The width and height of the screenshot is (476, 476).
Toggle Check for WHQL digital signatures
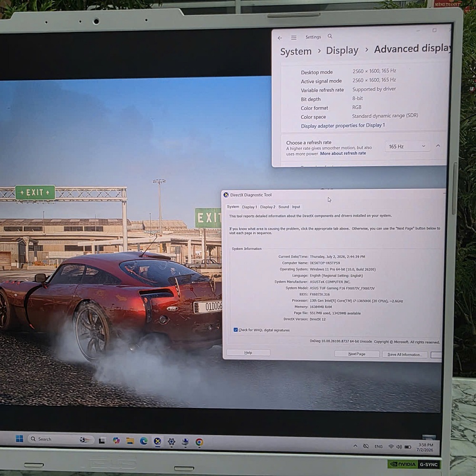[x=236, y=330]
